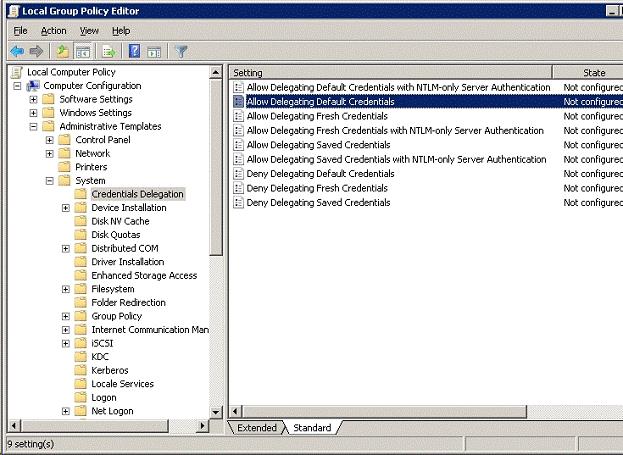This screenshot has height=455, width=623.
Task: Expand the Control Panel node
Action: coord(50,140)
